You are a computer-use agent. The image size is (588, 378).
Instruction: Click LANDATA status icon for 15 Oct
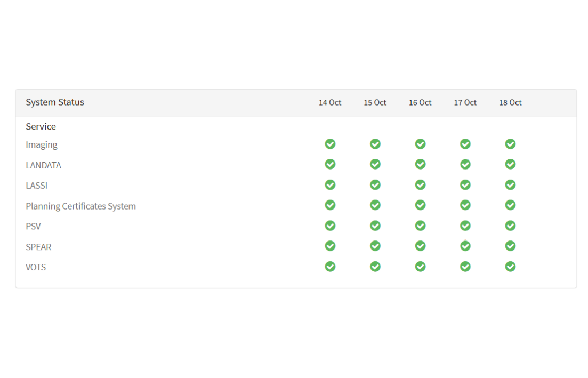(375, 164)
